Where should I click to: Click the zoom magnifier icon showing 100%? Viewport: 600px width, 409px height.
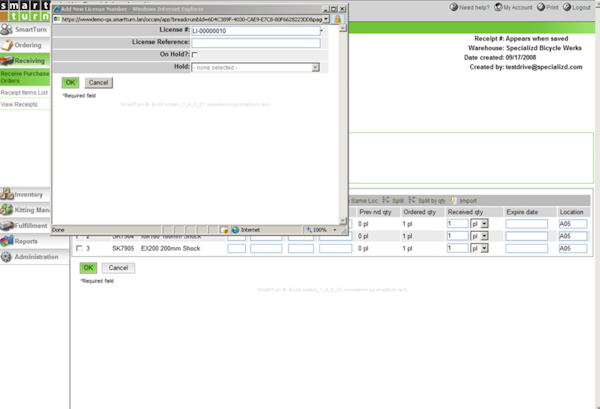[309, 230]
